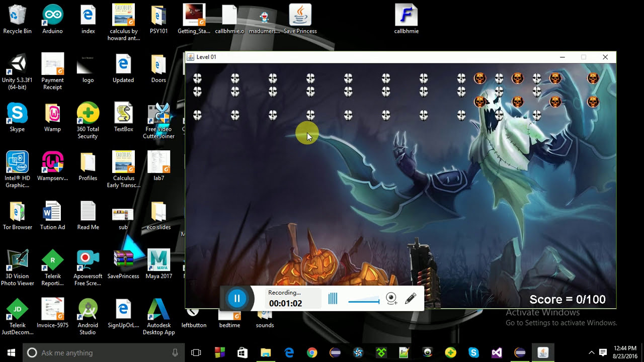Select the Doors folder icon
Image resolution: width=644 pixels, height=362 pixels.
coord(158,68)
